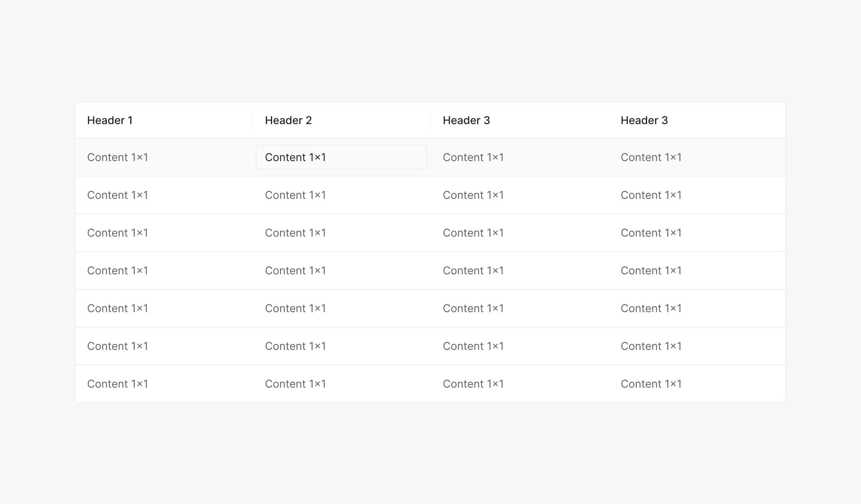This screenshot has width=861, height=504.
Task: Select fourth-row cell under Header 2
Action: coord(295,270)
